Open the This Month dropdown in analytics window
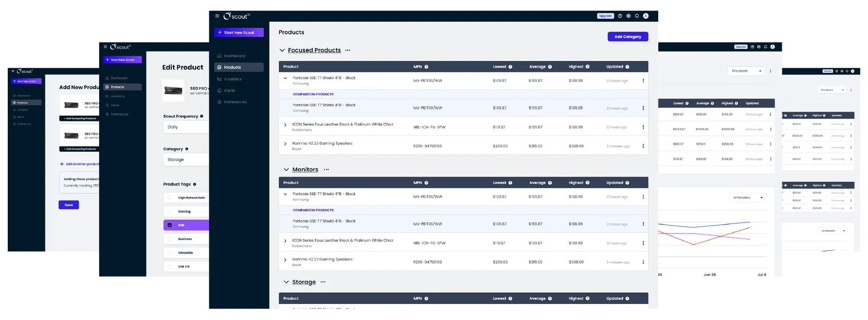This screenshot has width=868, height=320. (746, 71)
